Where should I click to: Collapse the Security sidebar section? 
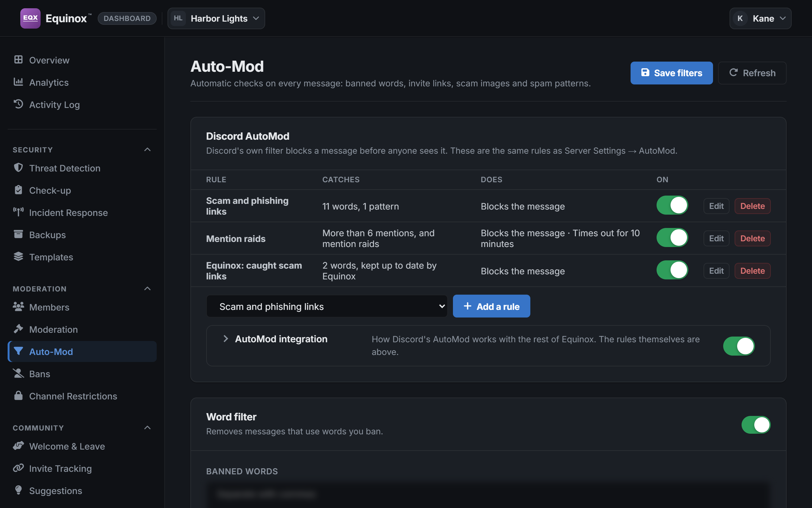click(x=147, y=150)
